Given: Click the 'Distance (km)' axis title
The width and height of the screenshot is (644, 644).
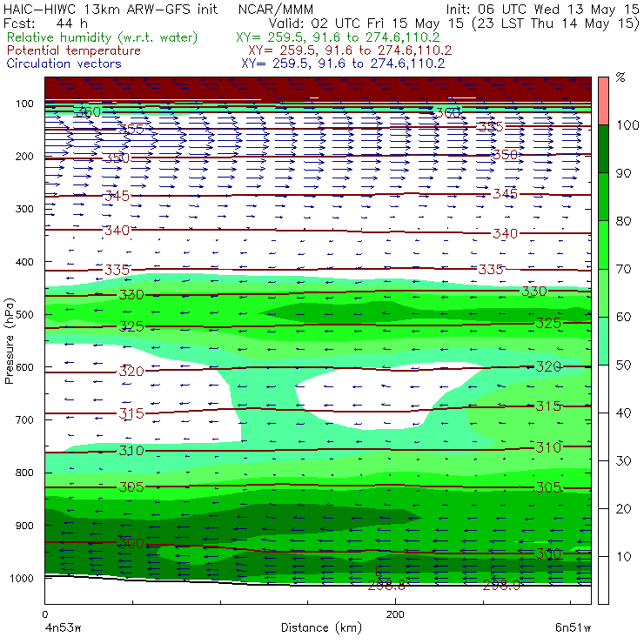Looking at the screenshot, I should pyautogui.click(x=322, y=628).
